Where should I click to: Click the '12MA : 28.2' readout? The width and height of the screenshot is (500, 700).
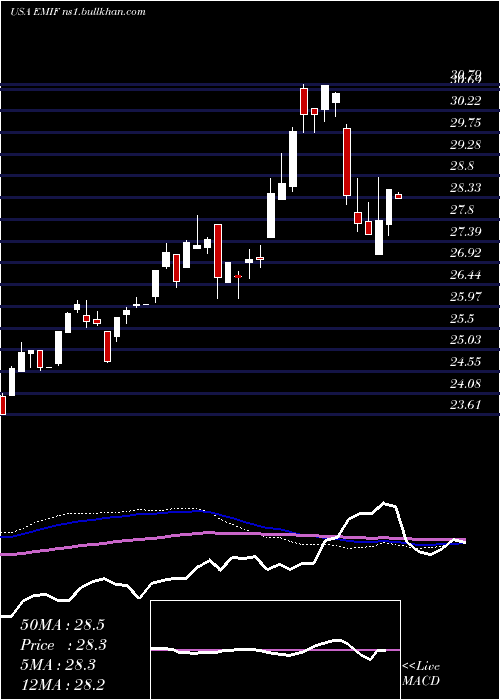(x=62, y=685)
